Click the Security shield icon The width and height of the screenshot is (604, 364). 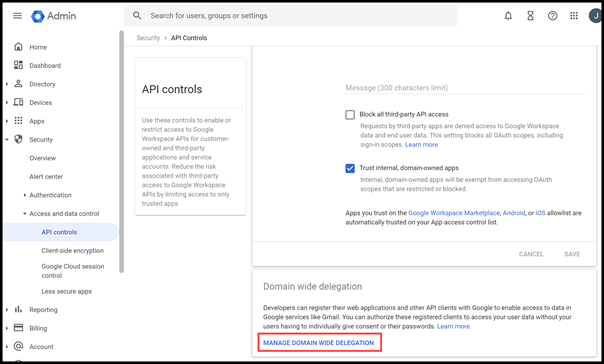pos(18,139)
